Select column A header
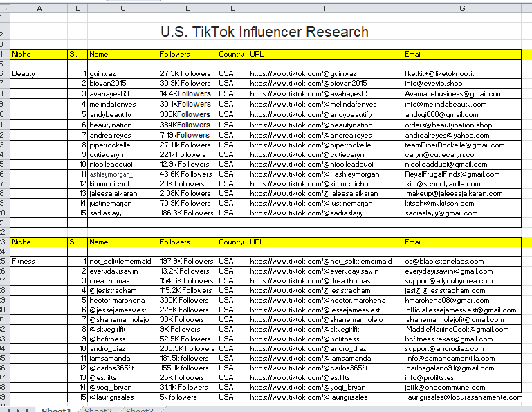 point(38,8)
